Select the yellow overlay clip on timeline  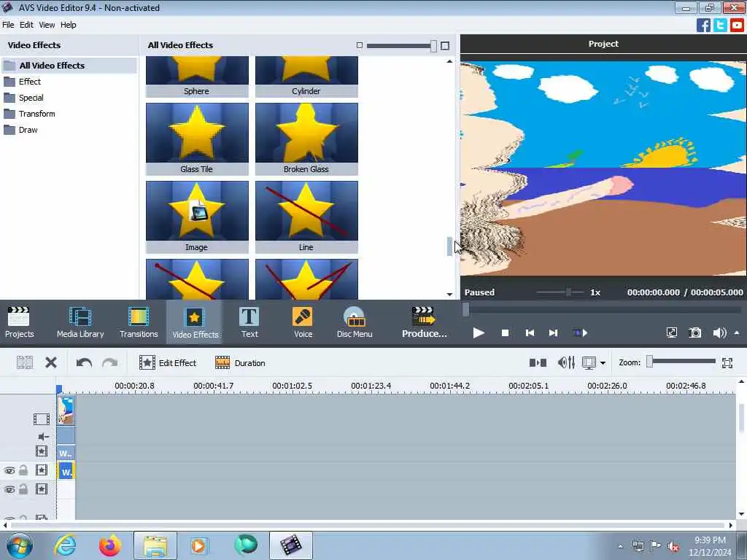[66, 471]
